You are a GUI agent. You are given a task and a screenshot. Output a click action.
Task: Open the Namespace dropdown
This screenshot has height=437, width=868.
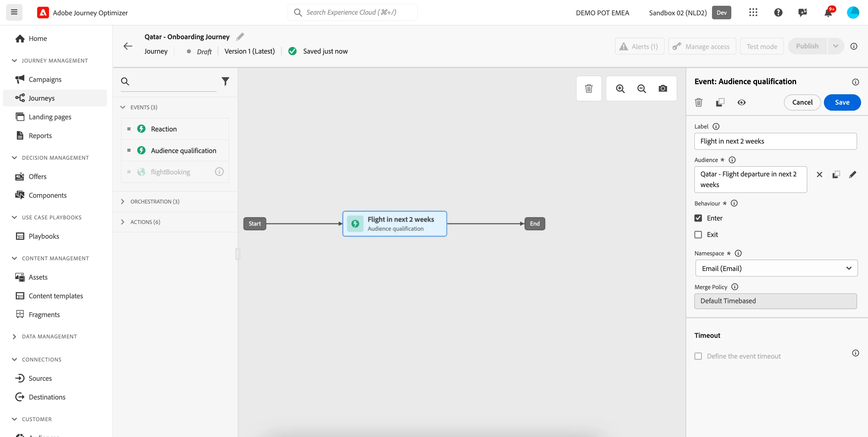click(776, 268)
